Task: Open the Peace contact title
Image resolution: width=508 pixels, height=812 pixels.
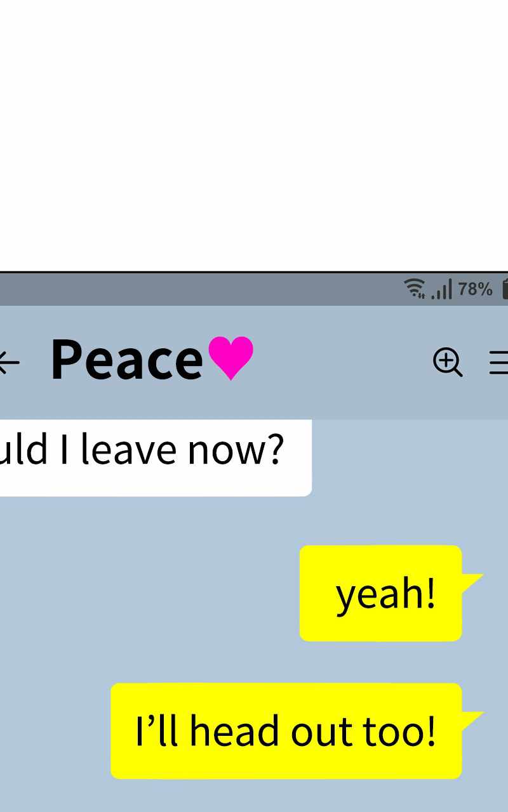Action: point(126,359)
